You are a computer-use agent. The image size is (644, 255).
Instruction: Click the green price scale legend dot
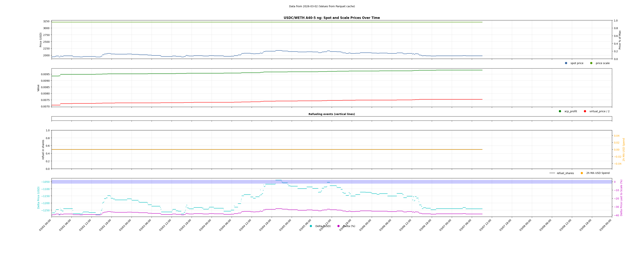[x=591, y=63]
